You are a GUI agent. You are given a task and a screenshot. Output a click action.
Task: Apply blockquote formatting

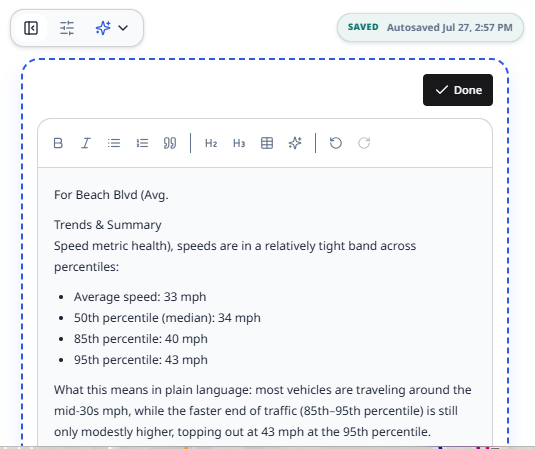pyautogui.click(x=170, y=143)
